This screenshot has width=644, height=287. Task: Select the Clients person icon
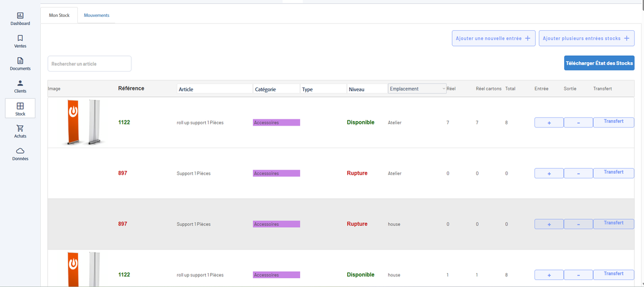[20, 84]
